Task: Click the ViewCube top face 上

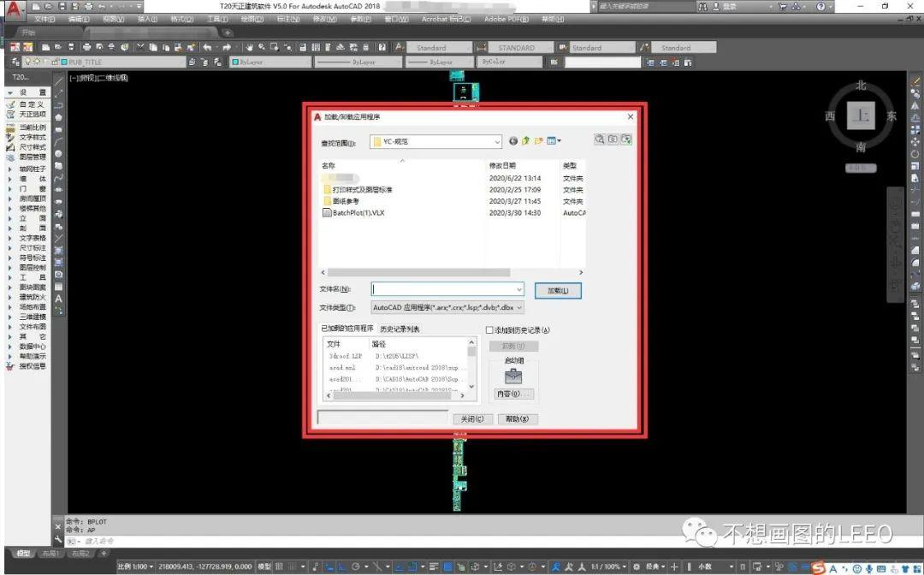Action: [861, 115]
